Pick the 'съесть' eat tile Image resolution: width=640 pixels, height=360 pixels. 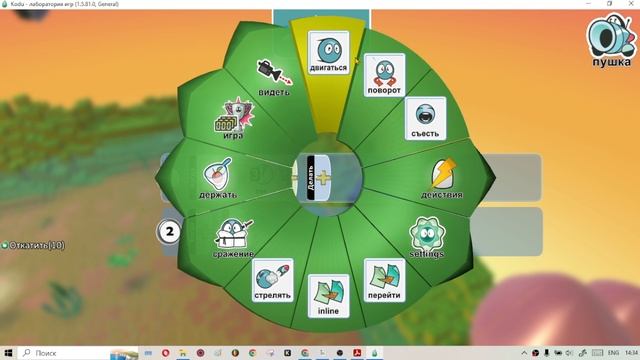click(x=425, y=118)
